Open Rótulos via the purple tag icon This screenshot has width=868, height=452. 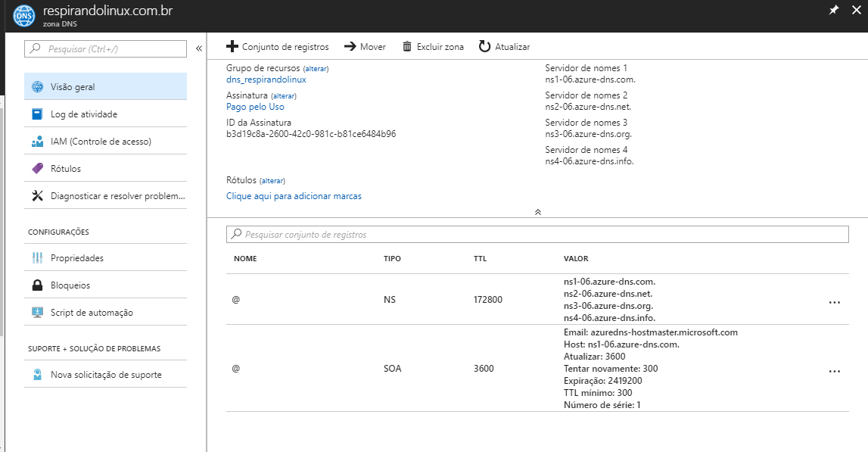(x=37, y=169)
